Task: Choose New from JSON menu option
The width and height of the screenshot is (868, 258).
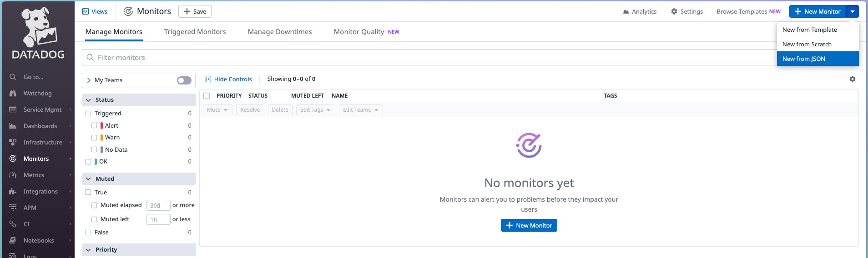Action: click(x=803, y=59)
